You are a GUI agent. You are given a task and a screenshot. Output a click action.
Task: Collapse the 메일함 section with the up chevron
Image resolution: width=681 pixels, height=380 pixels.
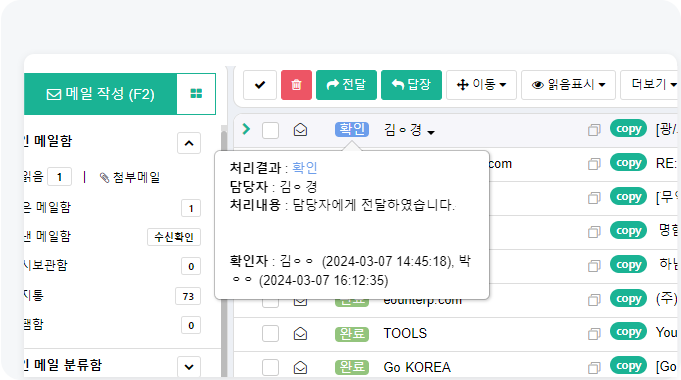(189, 143)
